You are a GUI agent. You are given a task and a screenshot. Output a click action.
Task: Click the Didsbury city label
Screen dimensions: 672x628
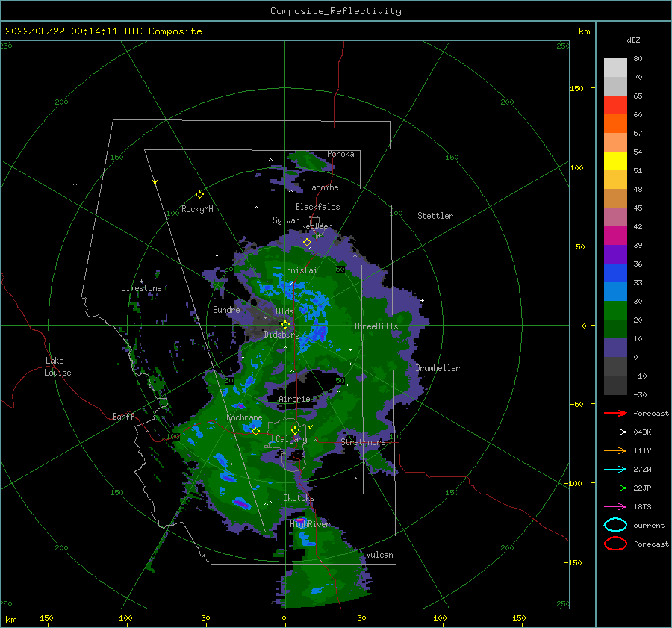point(281,335)
